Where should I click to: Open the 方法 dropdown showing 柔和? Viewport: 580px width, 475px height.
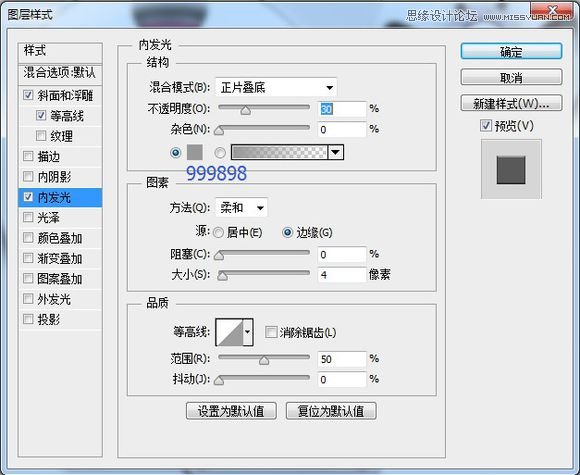241,208
